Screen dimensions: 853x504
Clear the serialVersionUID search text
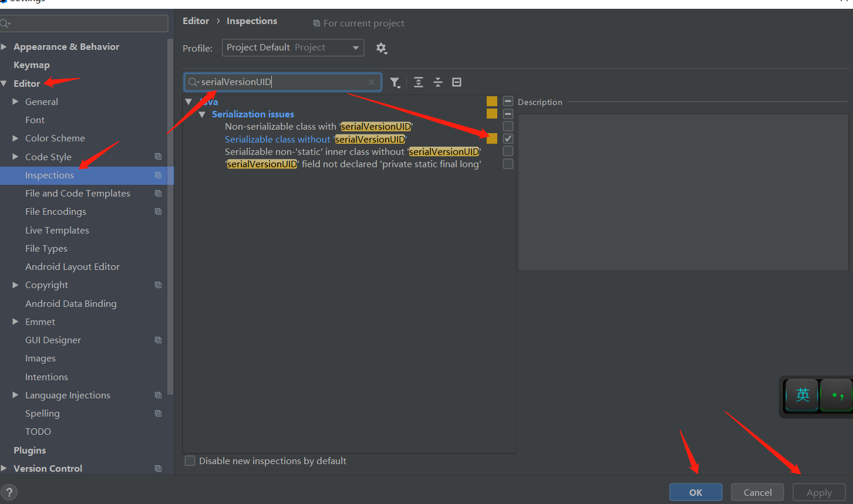tap(372, 82)
